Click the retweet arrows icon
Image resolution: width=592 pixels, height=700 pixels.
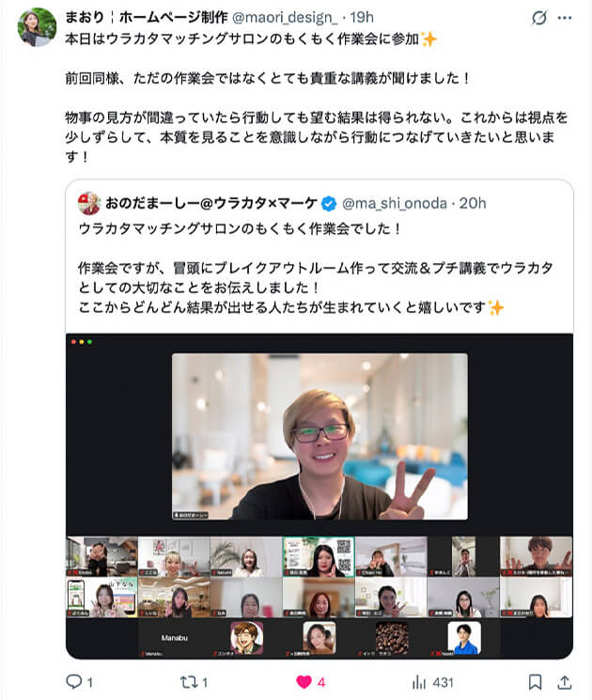click(188, 682)
